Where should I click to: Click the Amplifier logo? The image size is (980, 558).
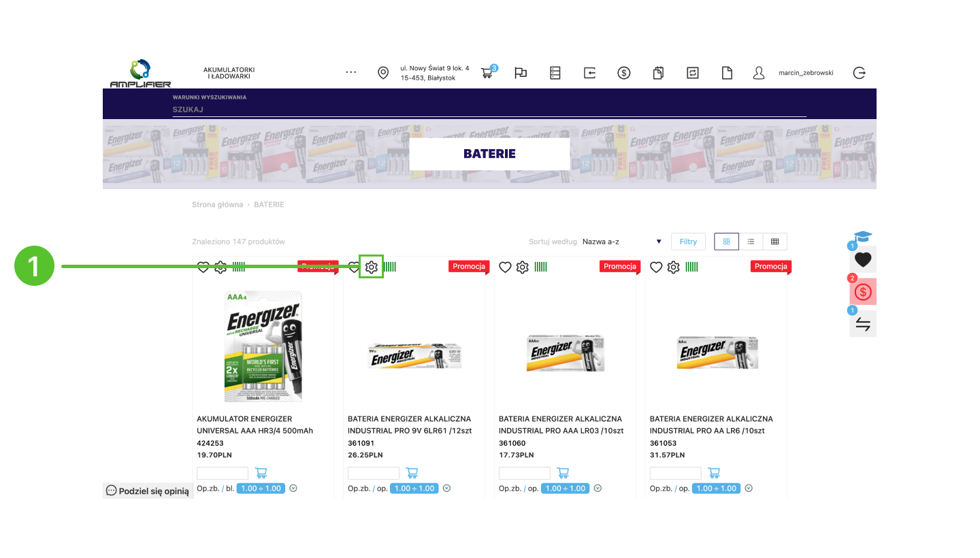(141, 73)
